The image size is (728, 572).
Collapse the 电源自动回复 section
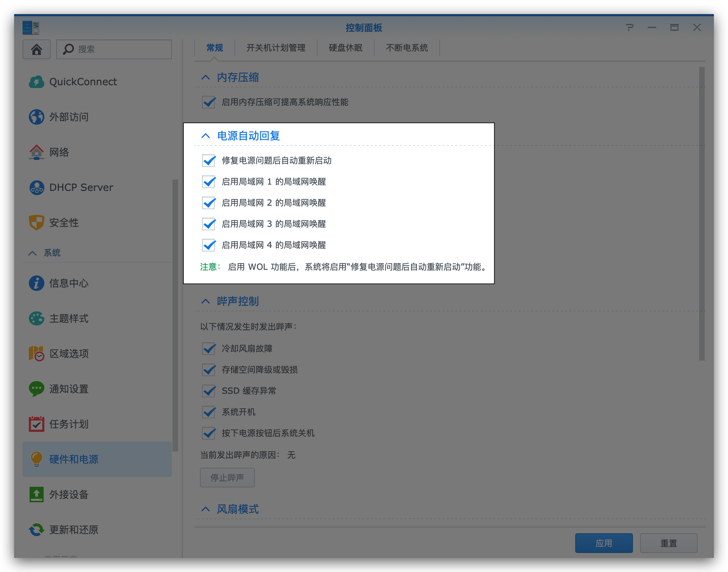pos(206,136)
